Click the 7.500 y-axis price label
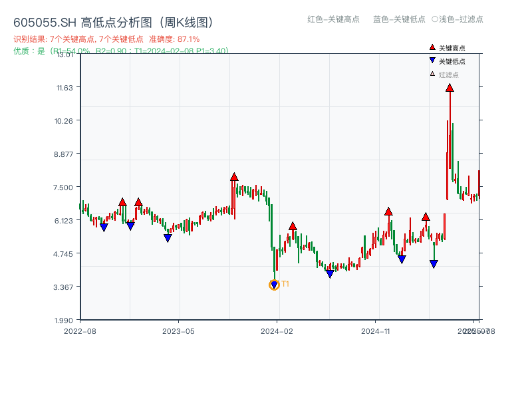532x399 pixels. tap(68, 187)
